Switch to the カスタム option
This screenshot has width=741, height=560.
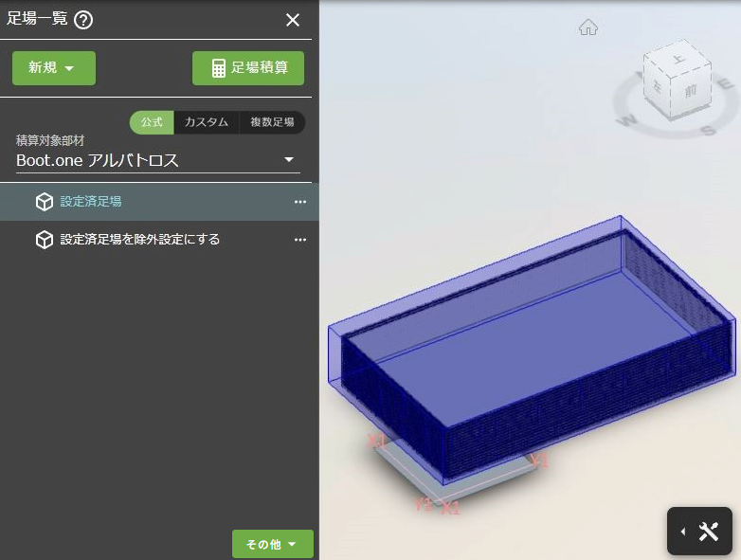pos(206,122)
